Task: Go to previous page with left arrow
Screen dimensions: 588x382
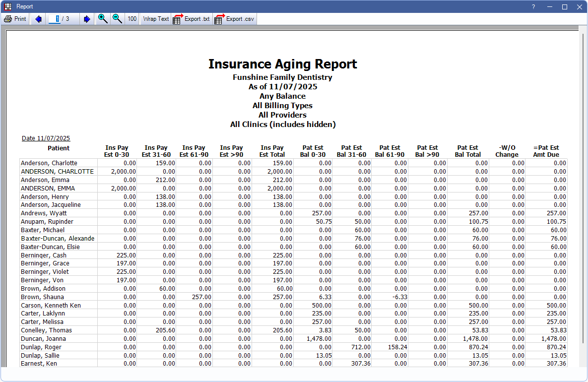Action: tap(38, 19)
